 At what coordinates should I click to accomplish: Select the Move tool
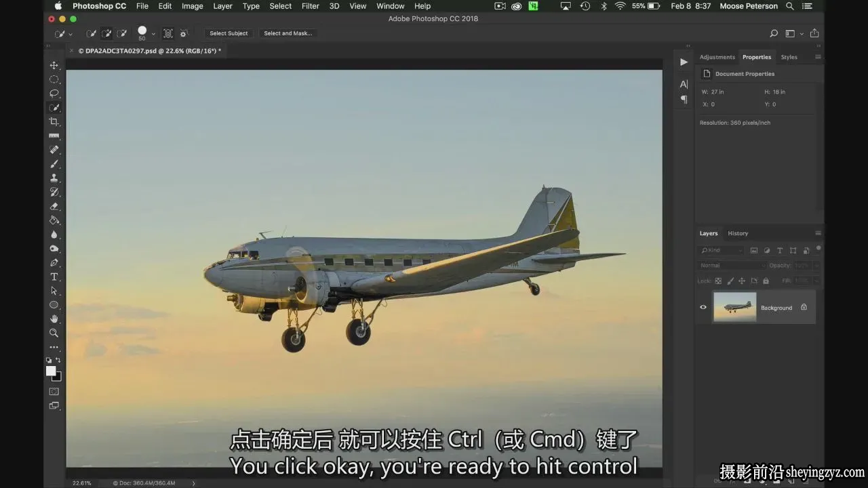[54, 65]
